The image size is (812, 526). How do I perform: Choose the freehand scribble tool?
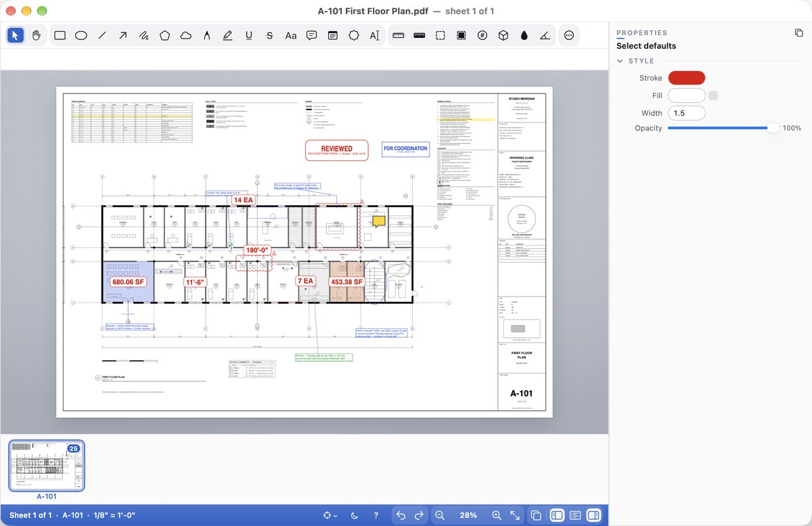click(x=143, y=35)
